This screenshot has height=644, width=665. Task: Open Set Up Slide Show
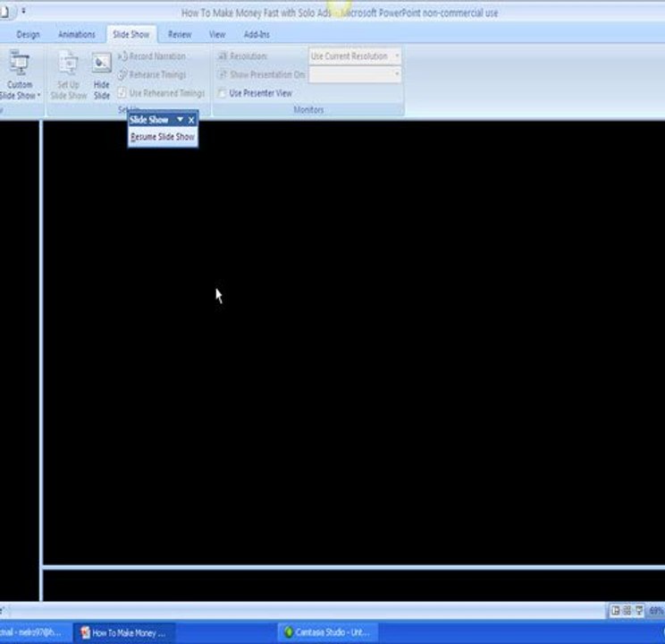point(68,75)
